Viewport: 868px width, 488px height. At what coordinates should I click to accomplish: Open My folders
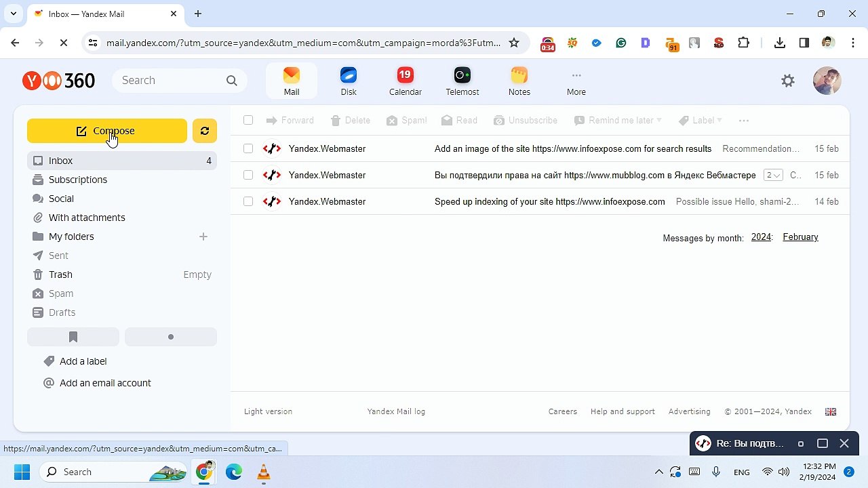71,237
